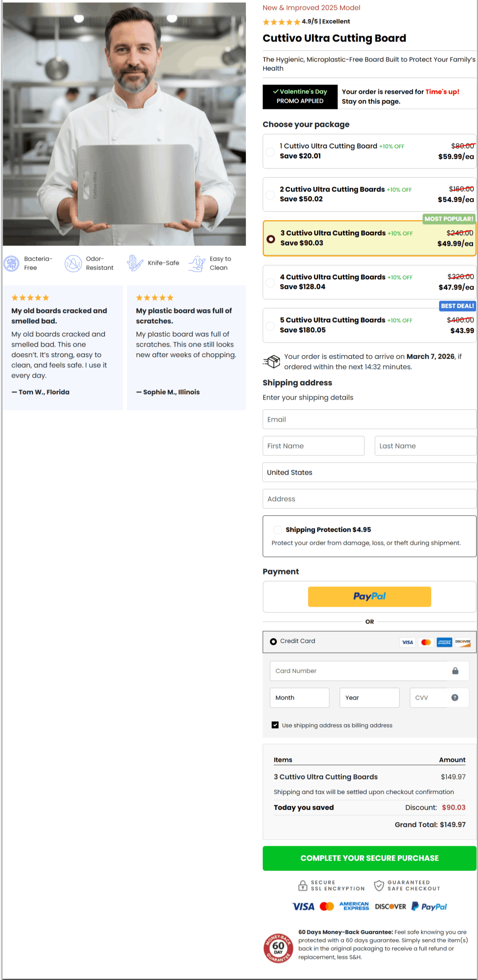Uncheck use shipping address as billing address
This screenshot has height=980, width=478.
tap(275, 725)
